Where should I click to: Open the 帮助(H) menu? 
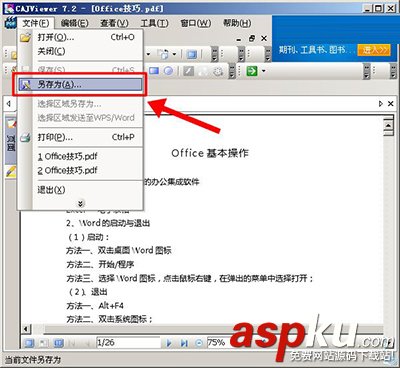tap(237, 23)
